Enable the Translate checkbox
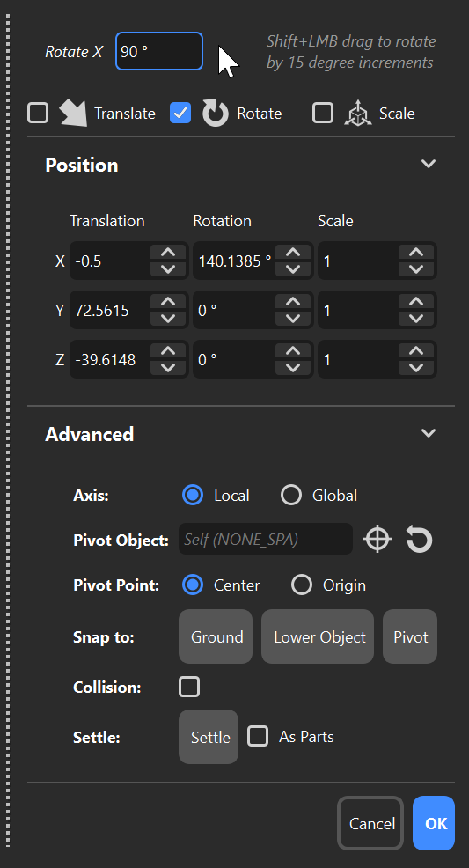 (x=38, y=114)
